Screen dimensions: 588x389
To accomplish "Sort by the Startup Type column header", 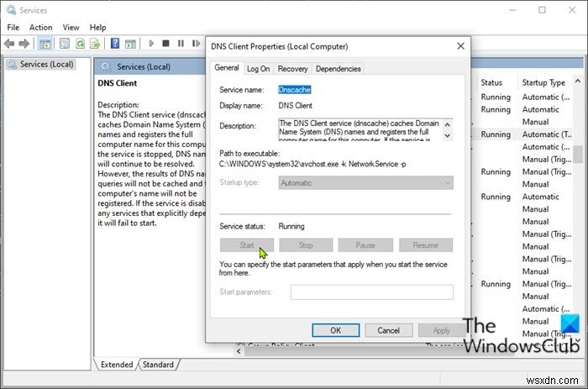I will point(543,82).
